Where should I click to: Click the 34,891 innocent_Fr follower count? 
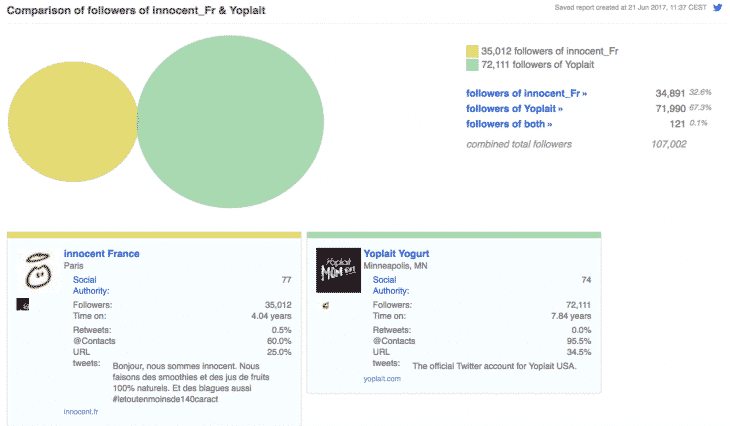[670, 93]
